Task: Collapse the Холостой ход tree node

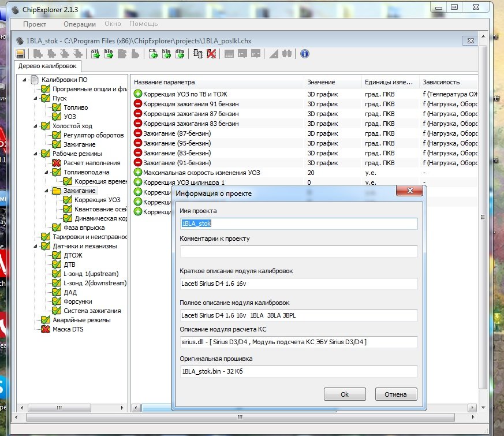Action: click(x=36, y=126)
